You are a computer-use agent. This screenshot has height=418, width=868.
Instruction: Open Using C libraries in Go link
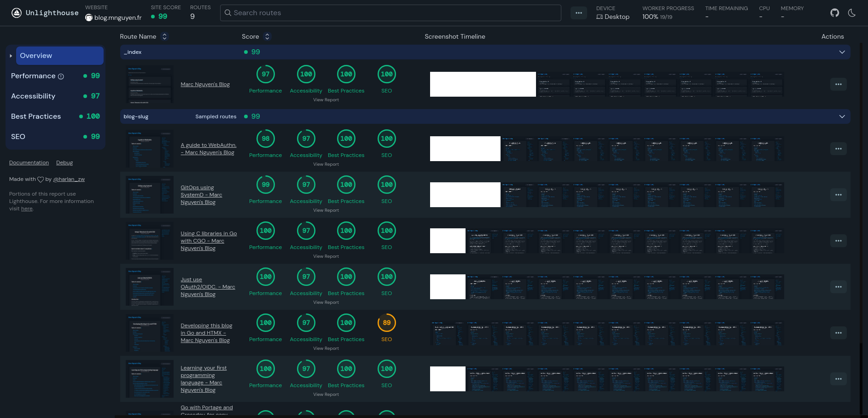(x=209, y=241)
